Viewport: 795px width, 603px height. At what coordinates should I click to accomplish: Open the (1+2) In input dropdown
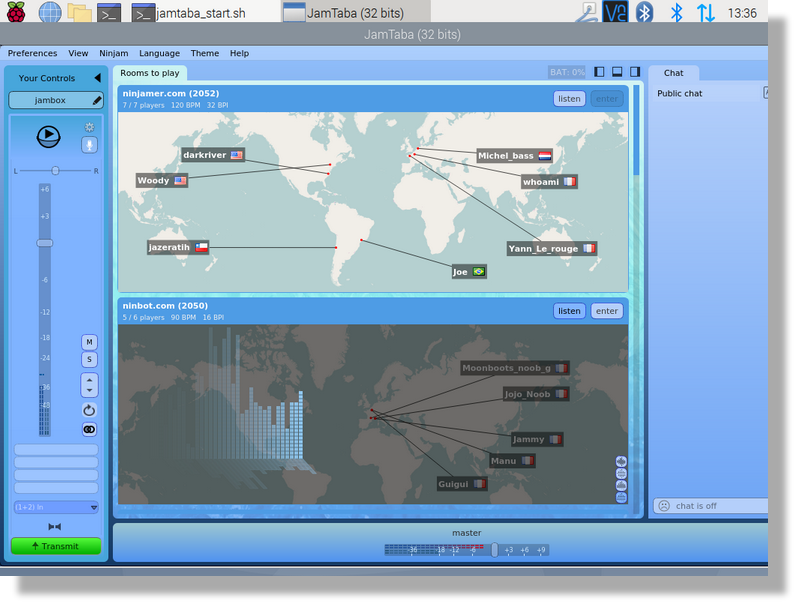(56, 507)
